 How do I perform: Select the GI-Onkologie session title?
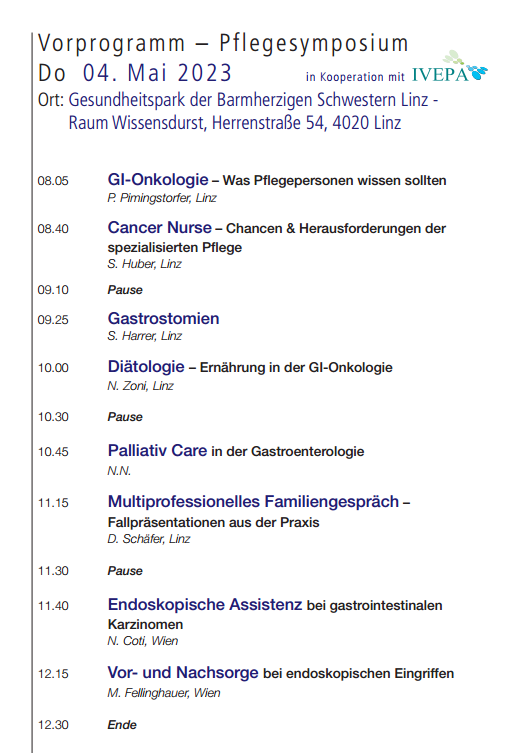coord(158,180)
